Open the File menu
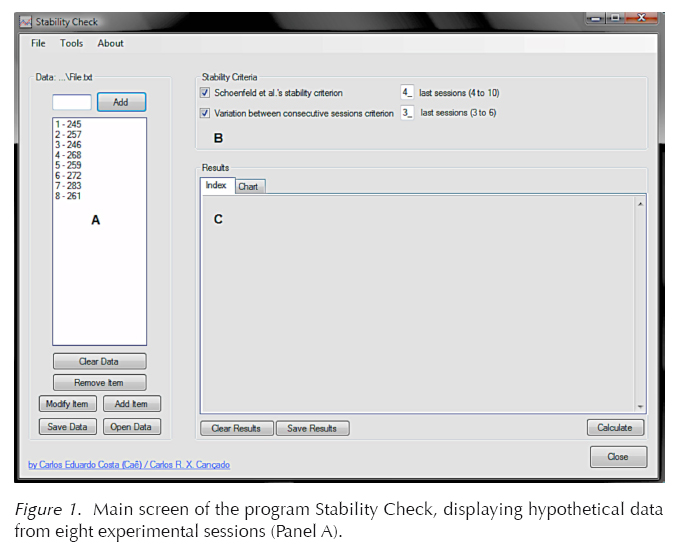678x551 pixels. tap(38, 43)
